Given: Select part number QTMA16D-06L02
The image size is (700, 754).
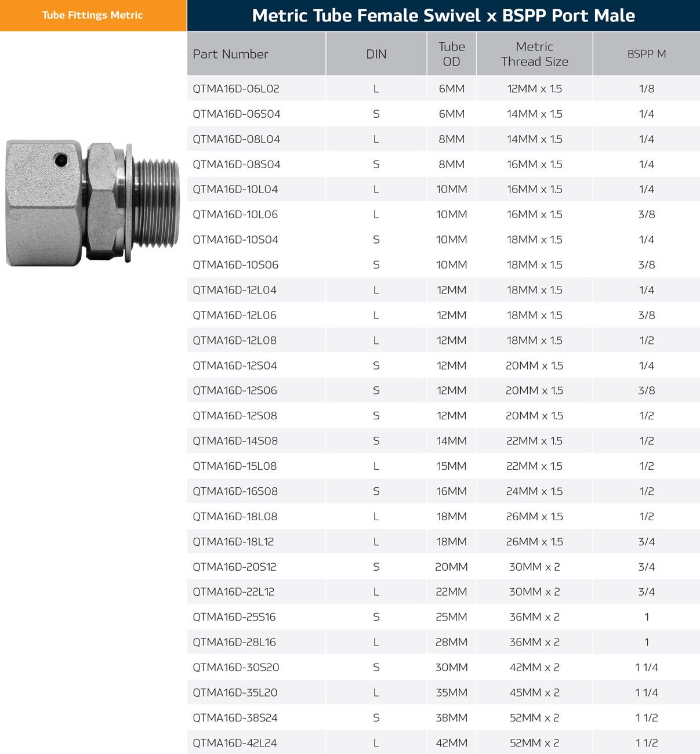Looking at the screenshot, I should click(236, 89).
